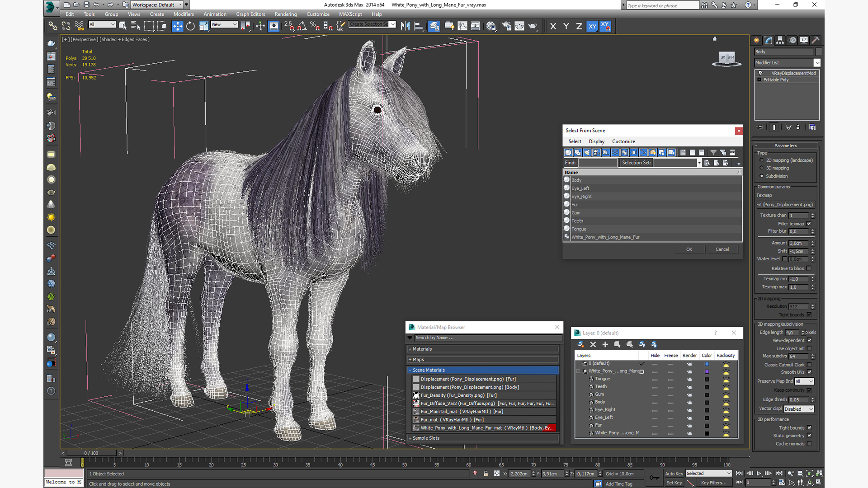This screenshot has height=488, width=868.
Task: Select the Subdivision radio button
Action: [x=761, y=176]
